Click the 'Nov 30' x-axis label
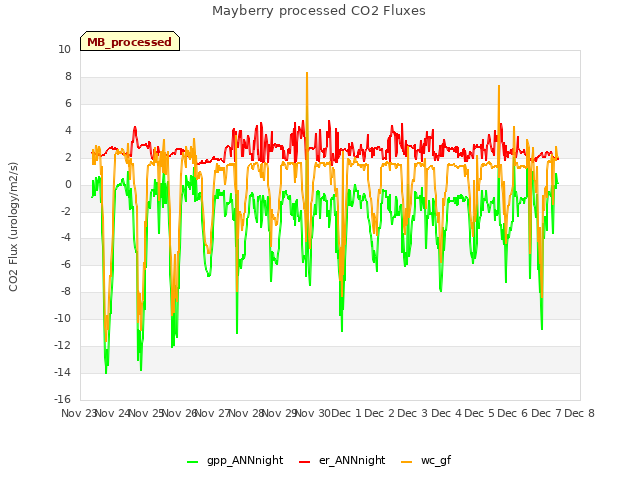640x480 pixels. point(312,413)
